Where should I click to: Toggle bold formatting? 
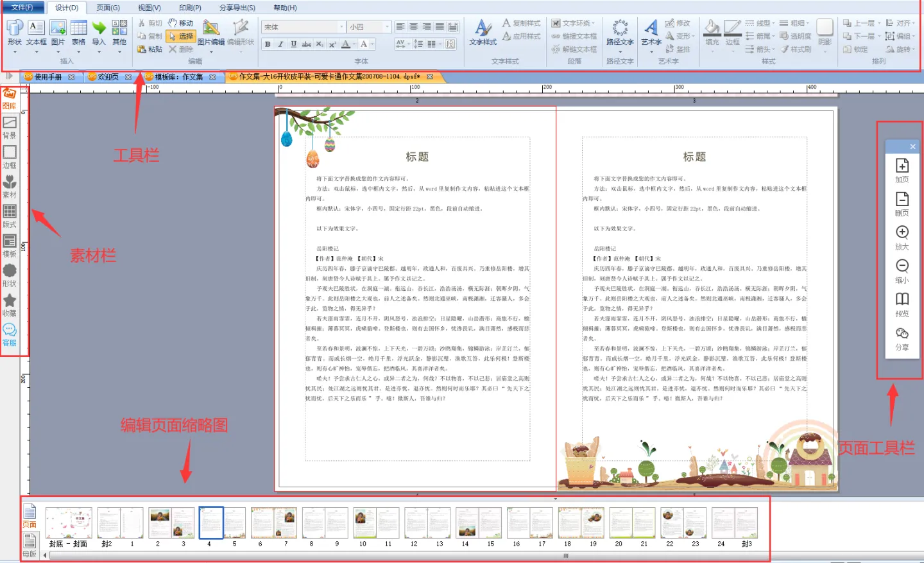(x=268, y=44)
